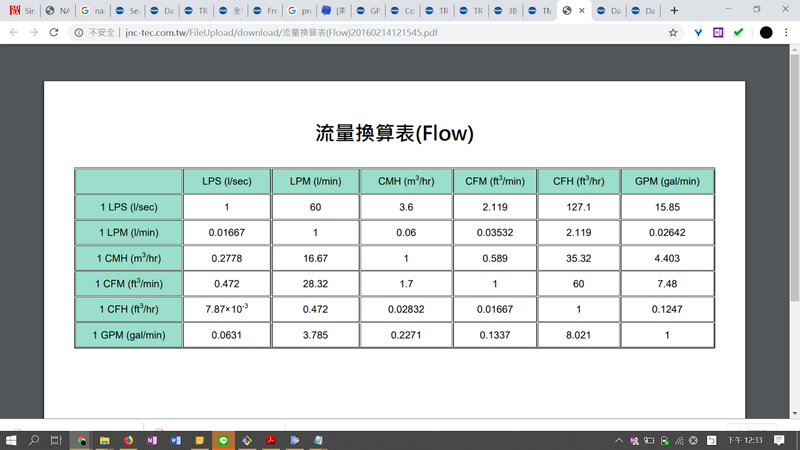Viewport: 800px width, 450px height.
Task: Click the cell value 28.32
Action: tap(315, 284)
